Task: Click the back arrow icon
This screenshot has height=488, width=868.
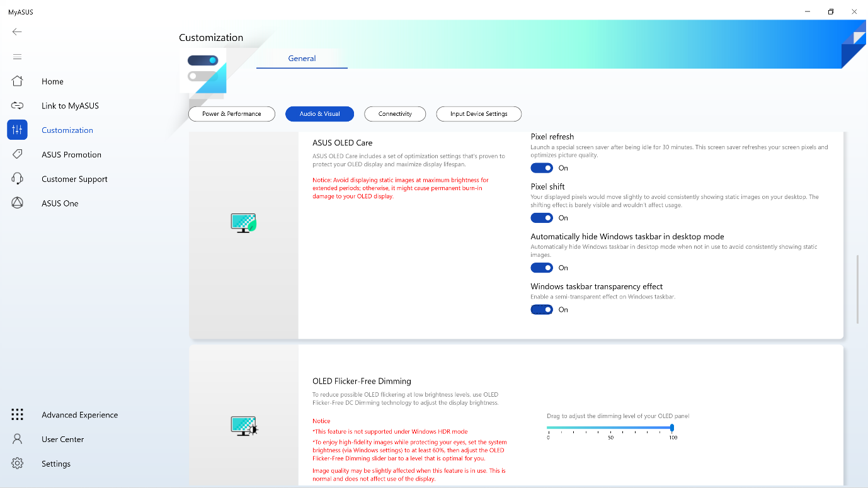Action: tap(17, 31)
